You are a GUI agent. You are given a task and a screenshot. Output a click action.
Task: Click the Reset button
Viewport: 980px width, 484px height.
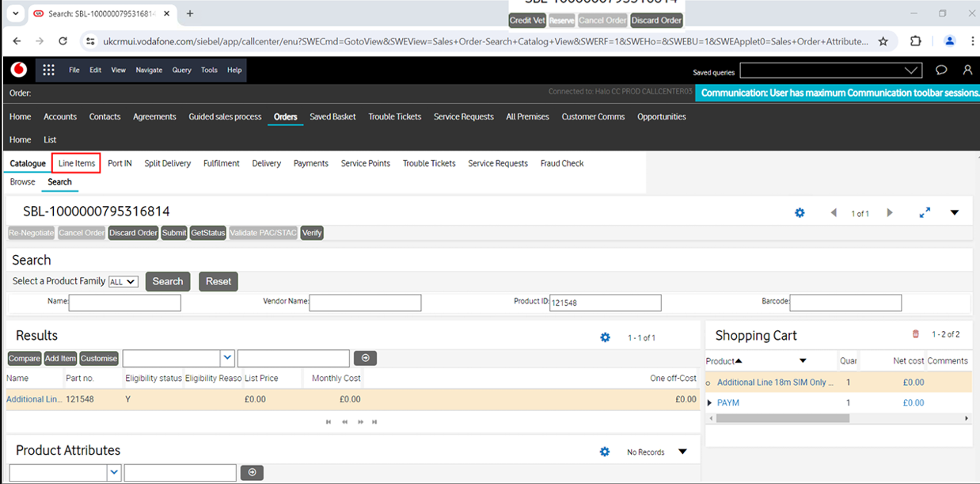click(218, 281)
